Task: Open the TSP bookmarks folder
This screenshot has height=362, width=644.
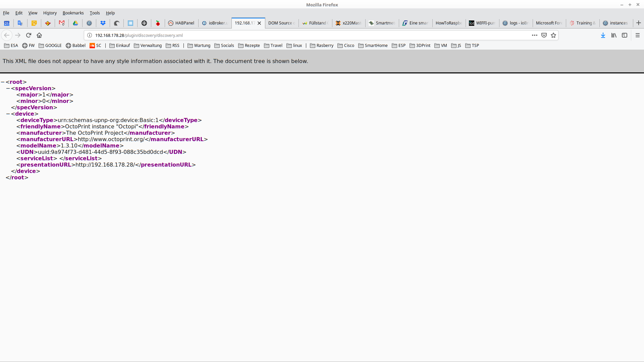Action: click(472, 46)
